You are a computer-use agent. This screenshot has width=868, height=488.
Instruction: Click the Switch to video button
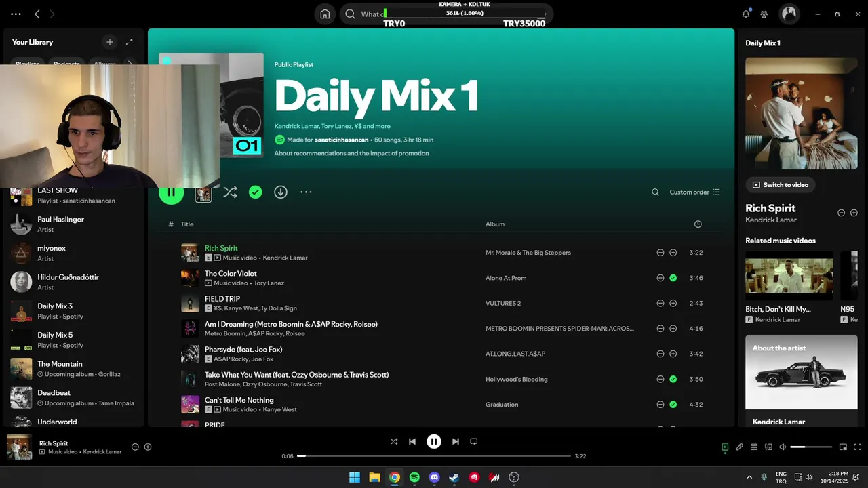click(781, 184)
